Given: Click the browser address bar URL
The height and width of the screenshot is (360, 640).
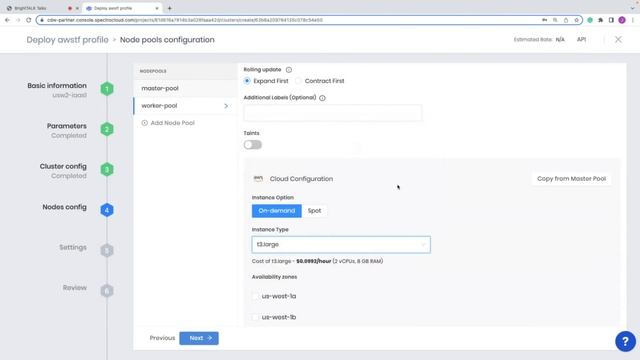Looking at the screenshot, I should 185,20.
